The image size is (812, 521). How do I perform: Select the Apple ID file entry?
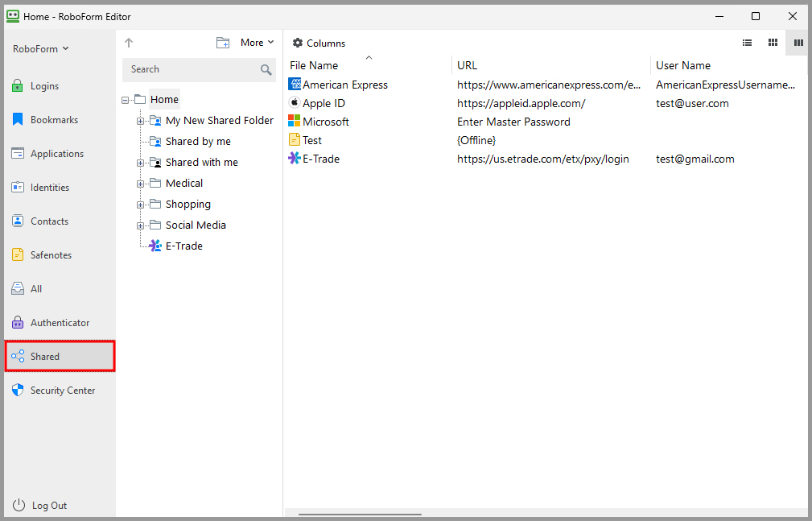[x=324, y=103]
